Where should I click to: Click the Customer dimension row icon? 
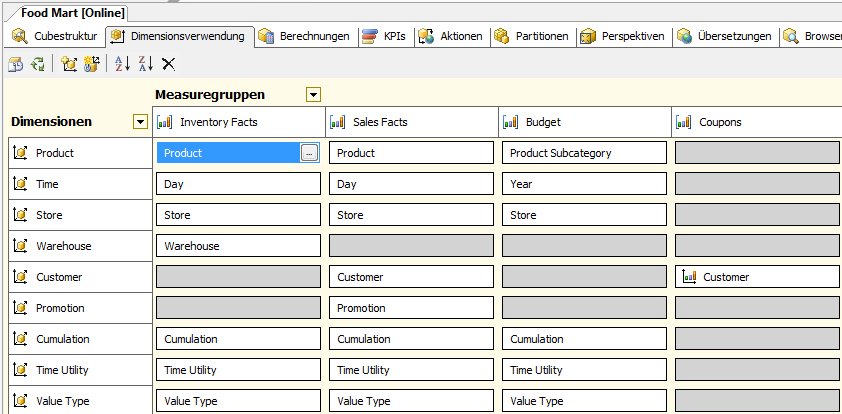20,277
